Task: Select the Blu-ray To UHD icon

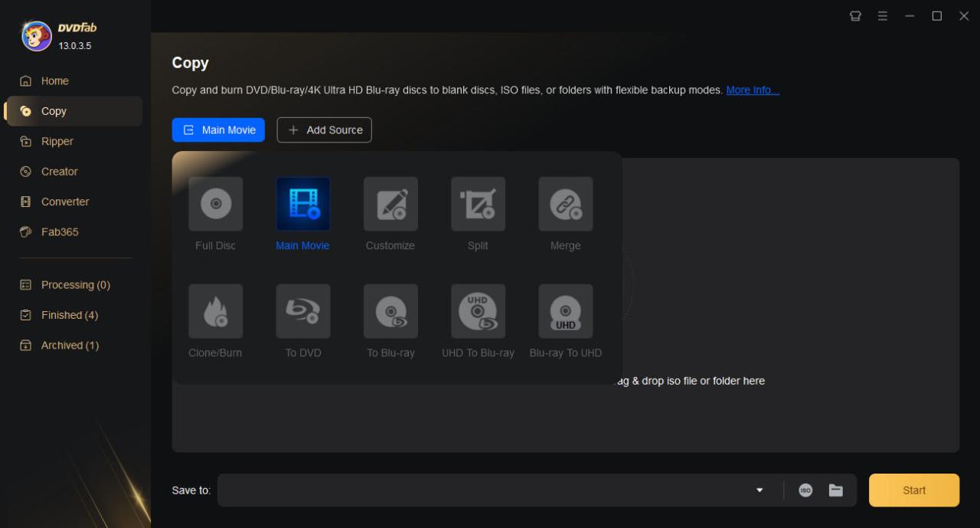Action: [565, 311]
